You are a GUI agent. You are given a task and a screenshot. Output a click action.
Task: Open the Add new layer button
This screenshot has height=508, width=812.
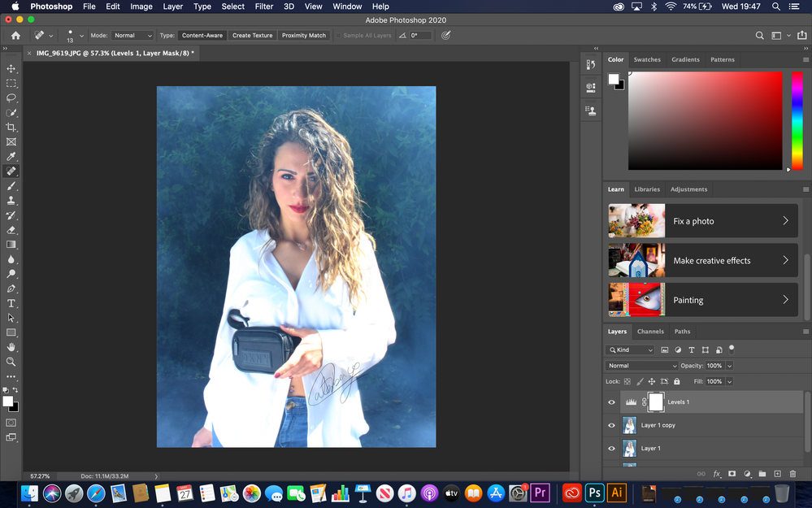click(x=777, y=474)
